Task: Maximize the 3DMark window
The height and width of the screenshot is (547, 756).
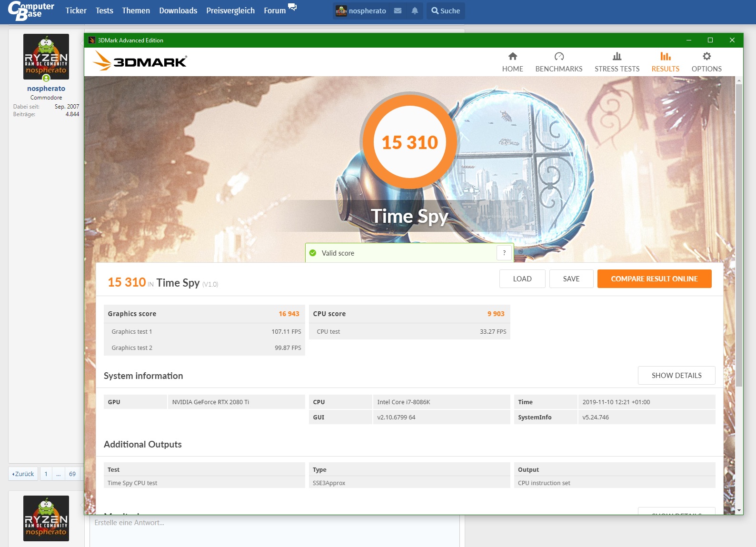Action: 710,40
